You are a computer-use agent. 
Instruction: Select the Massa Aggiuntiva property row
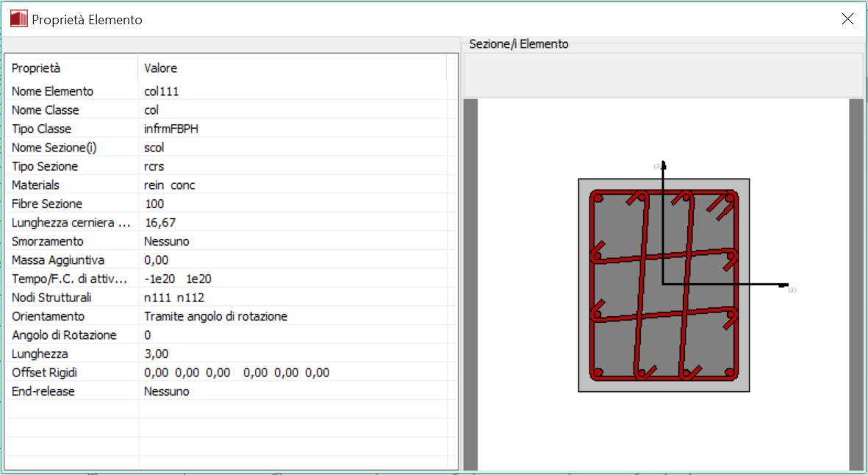(x=58, y=260)
